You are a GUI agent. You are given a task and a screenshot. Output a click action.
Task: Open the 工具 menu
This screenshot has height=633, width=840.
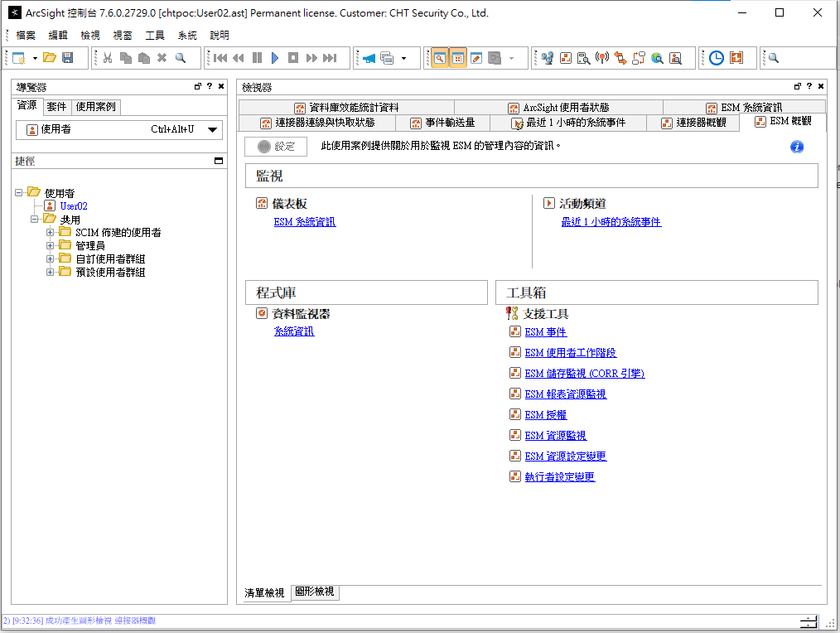[155, 36]
